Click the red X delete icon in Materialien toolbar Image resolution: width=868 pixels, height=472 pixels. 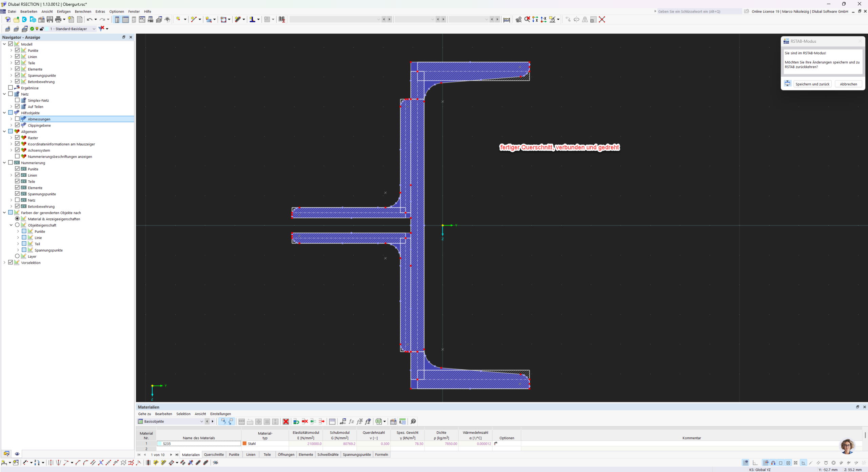pyautogui.click(x=286, y=421)
